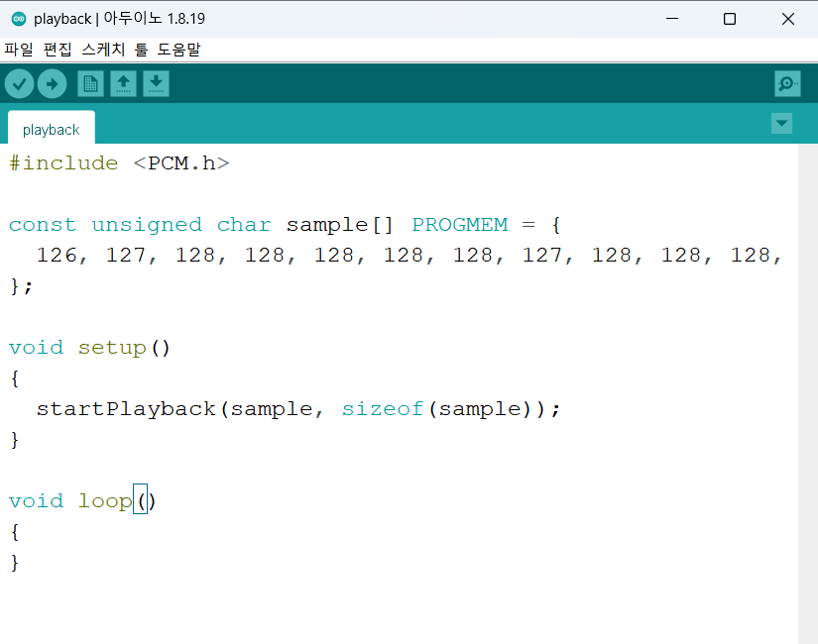
Task: Click the startPlayback function call
Action: coord(126,409)
